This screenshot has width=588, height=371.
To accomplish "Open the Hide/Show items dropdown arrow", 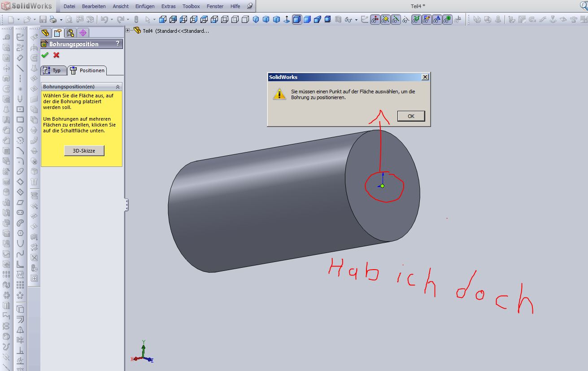I will click(356, 20).
